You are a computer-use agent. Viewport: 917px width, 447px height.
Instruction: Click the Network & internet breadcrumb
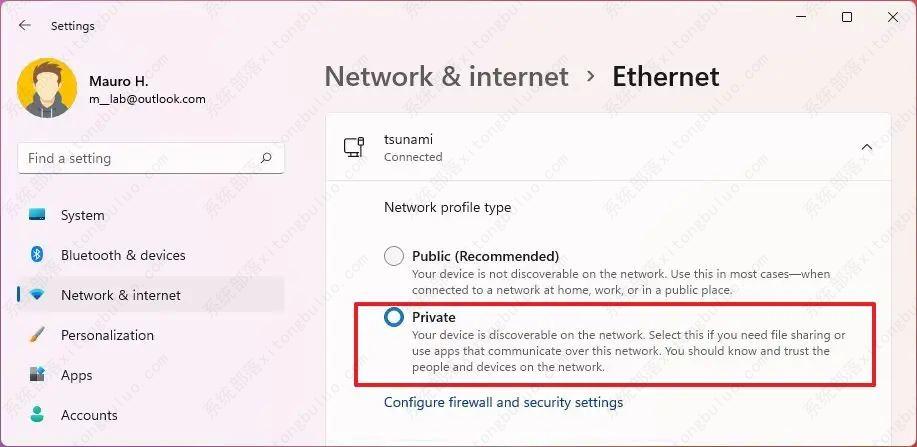click(446, 77)
